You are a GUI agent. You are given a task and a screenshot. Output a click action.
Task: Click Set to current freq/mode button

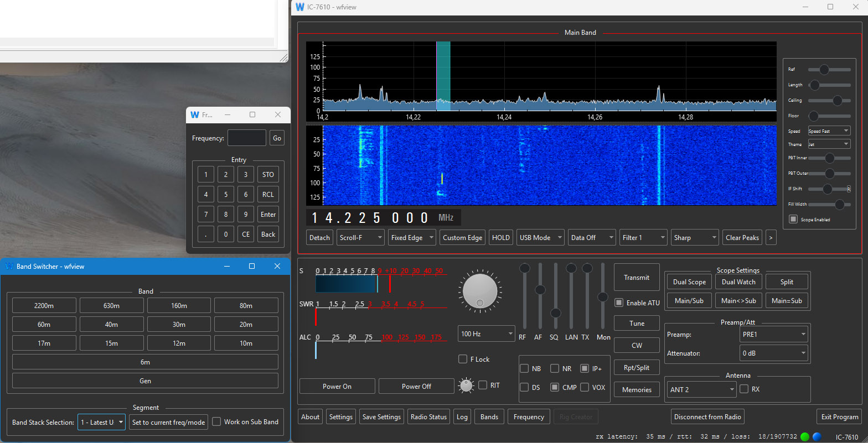coord(169,422)
